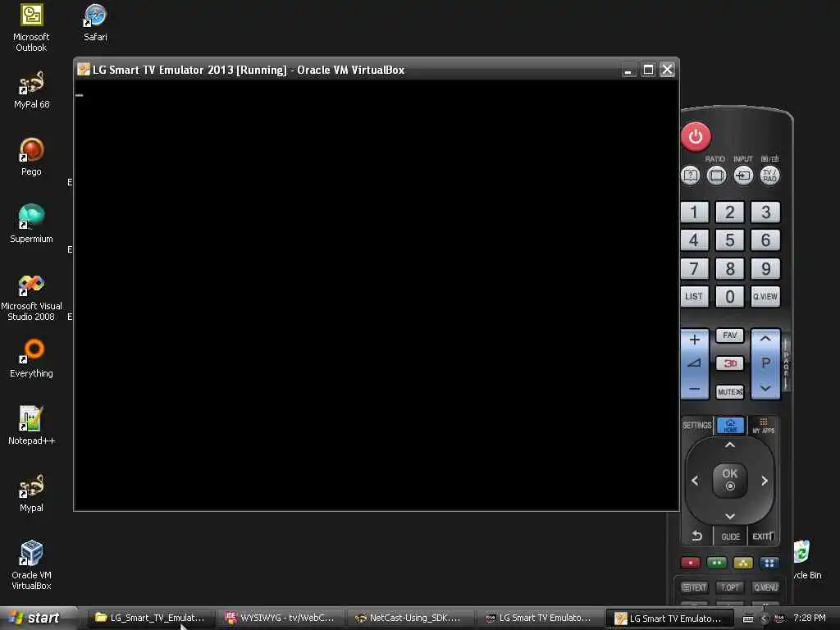The image size is (840, 630).
Task: Click the RATIO button on the remote
Action: coord(716,176)
